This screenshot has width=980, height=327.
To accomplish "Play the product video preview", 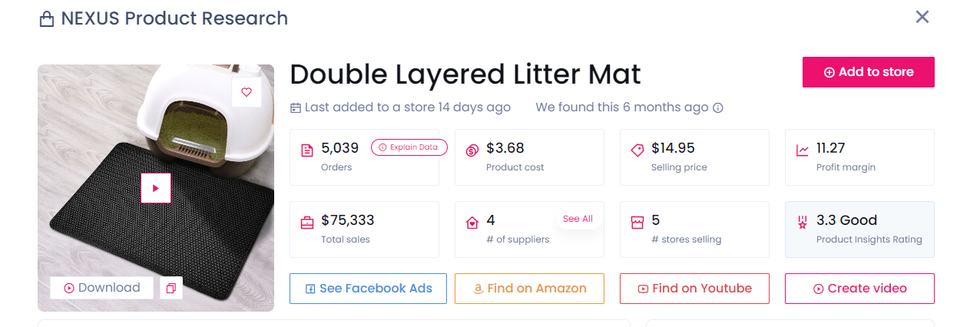I will (x=155, y=188).
